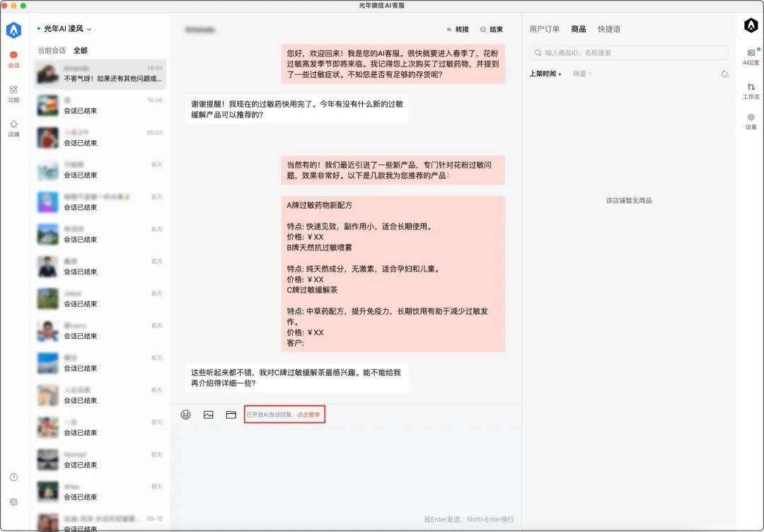Click the AI message starting 当然有的
764x532 pixels.
pos(393,170)
